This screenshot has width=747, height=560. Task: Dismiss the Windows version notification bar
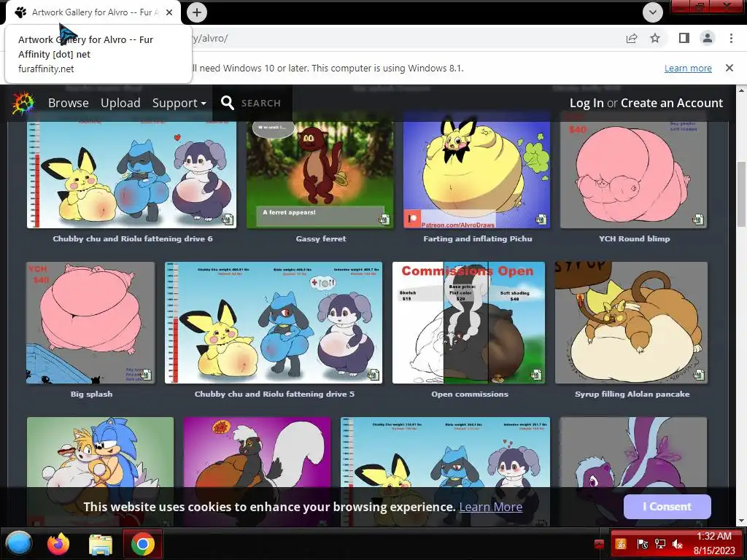click(x=729, y=68)
